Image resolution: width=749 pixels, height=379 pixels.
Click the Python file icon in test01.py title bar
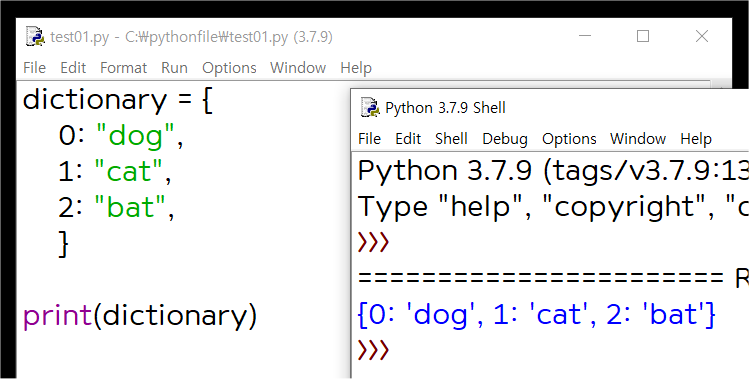[x=35, y=37]
